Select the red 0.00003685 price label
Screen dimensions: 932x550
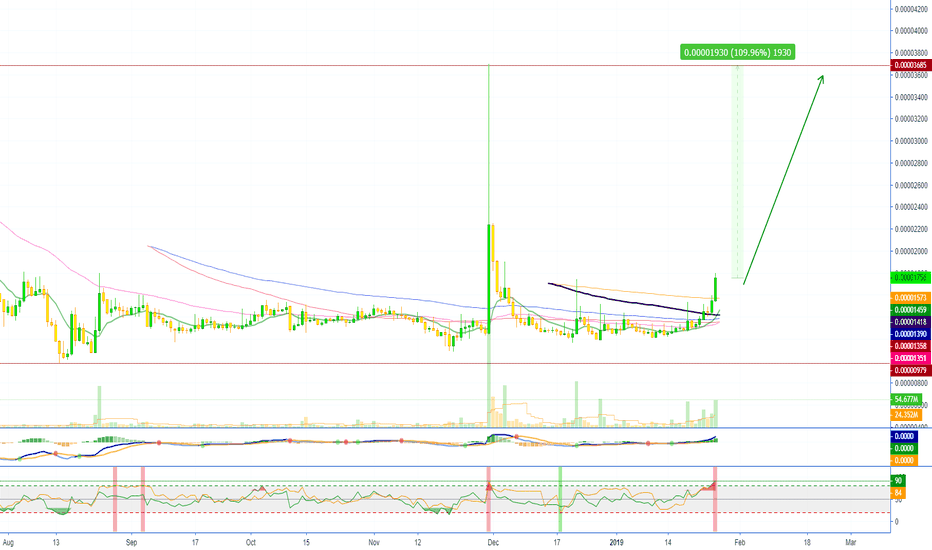[910, 65]
